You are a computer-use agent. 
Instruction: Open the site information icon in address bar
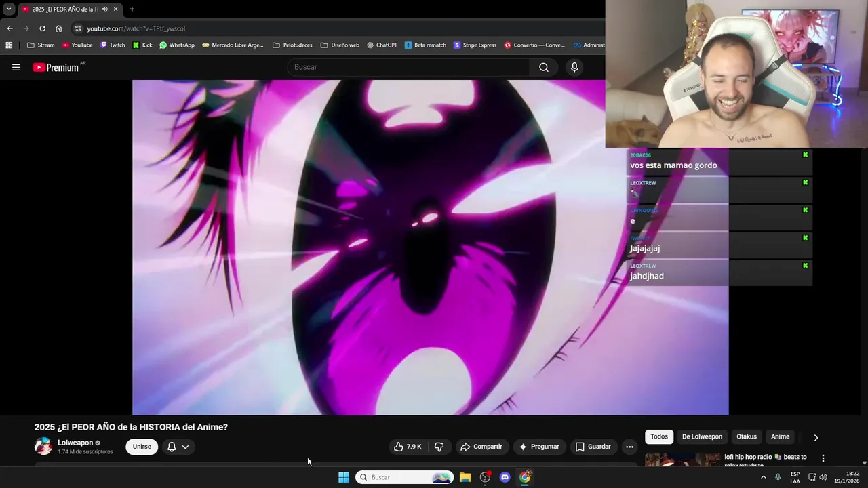79,28
